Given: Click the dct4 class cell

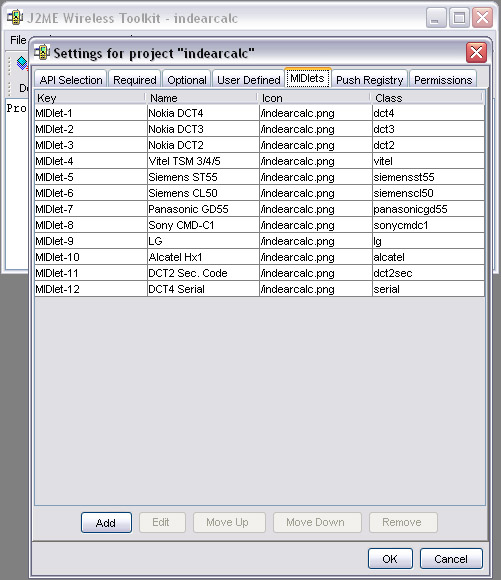Looking at the screenshot, I should click(428, 113).
